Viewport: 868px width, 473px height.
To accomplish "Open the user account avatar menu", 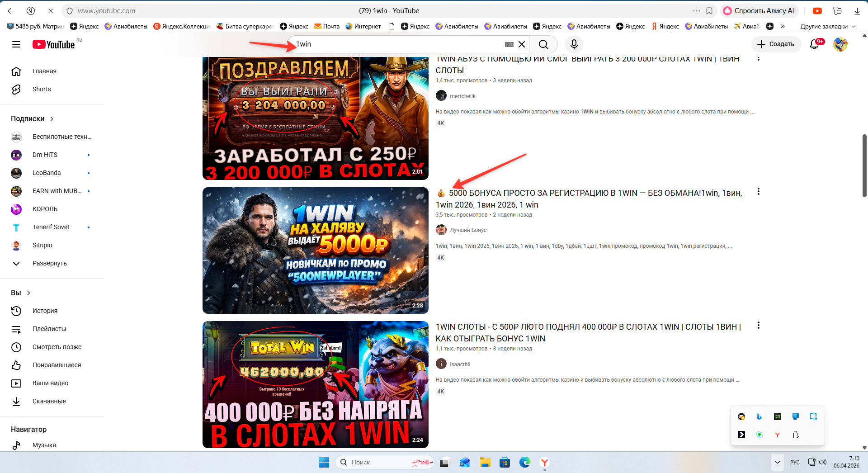I will [840, 44].
